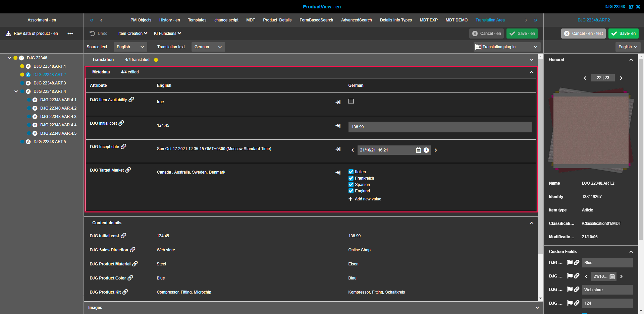The height and width of the screenshot is (314, 644).
Task: Click the clock icon in Incept date field
Action: 426,150
